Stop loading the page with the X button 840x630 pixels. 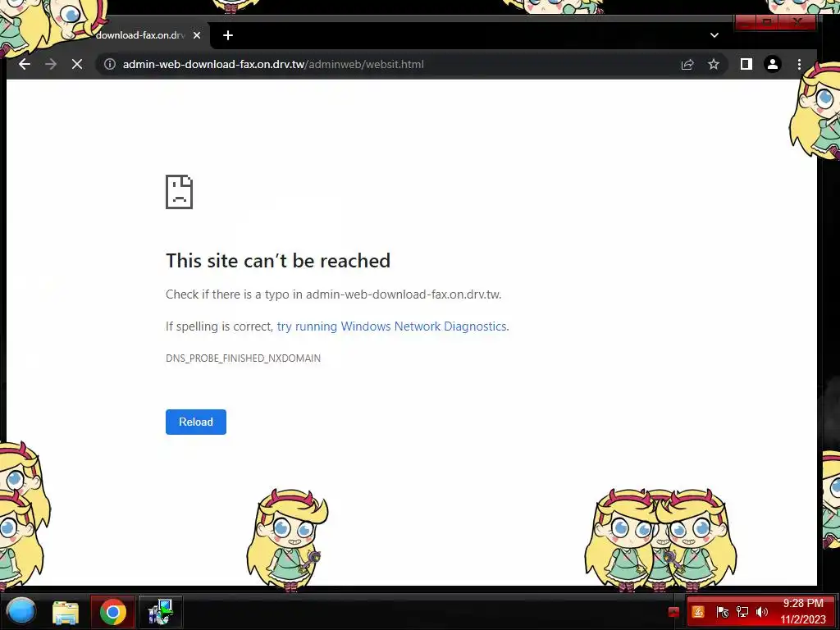pos(77,64)
